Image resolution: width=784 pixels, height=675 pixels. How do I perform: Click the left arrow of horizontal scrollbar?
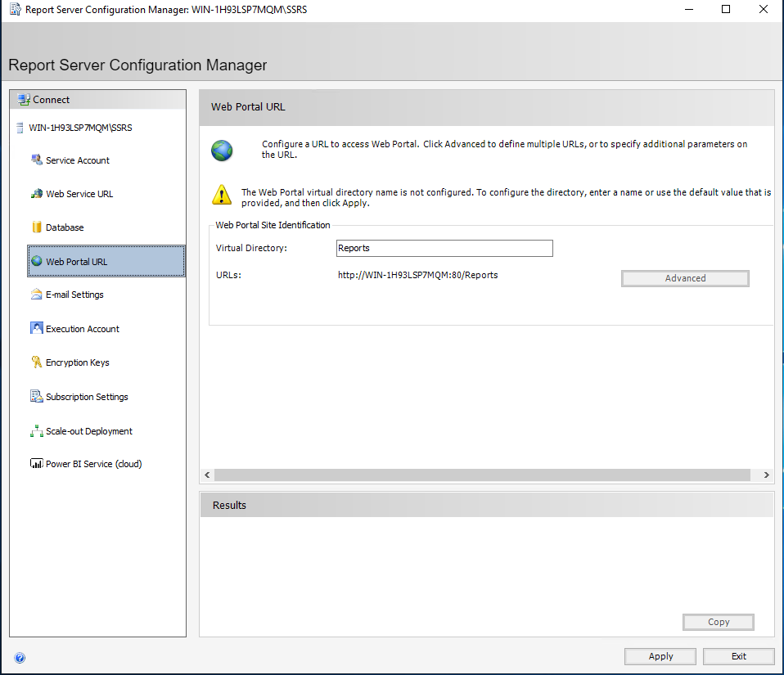pyautogui.click(x=206, y=475)
